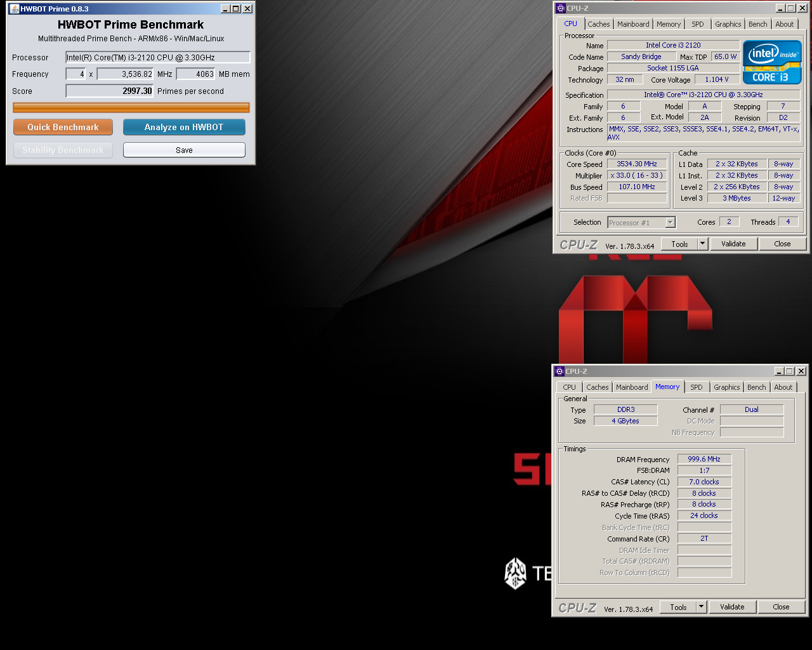The width and height of the screenshot is (812, 650).
Task: Open SPD tab in lower CPU-Z window
Action: [697, 387]
